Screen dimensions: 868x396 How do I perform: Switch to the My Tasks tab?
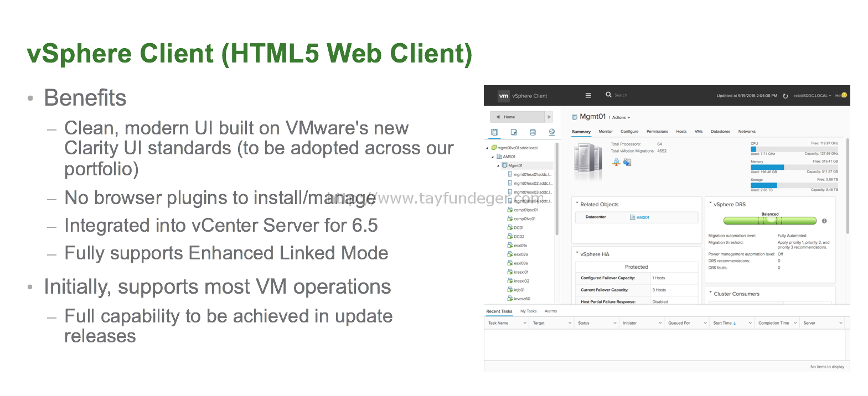tap(528, 311)
